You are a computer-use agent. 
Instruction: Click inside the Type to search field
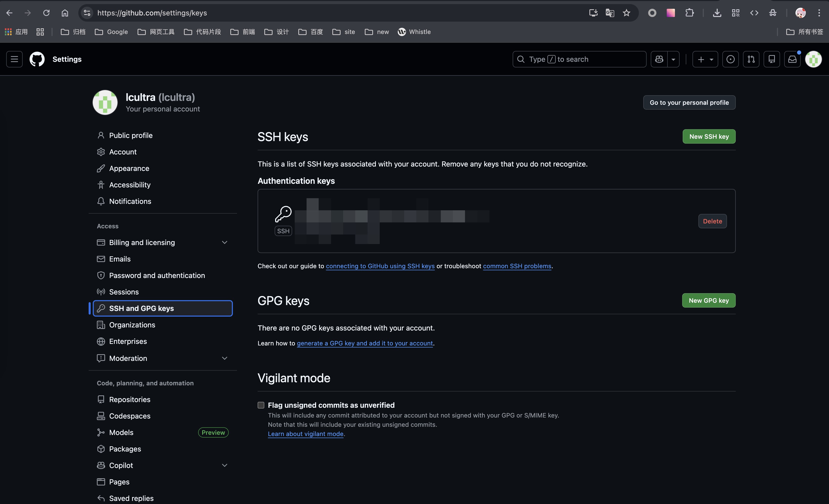click(579, 59)
